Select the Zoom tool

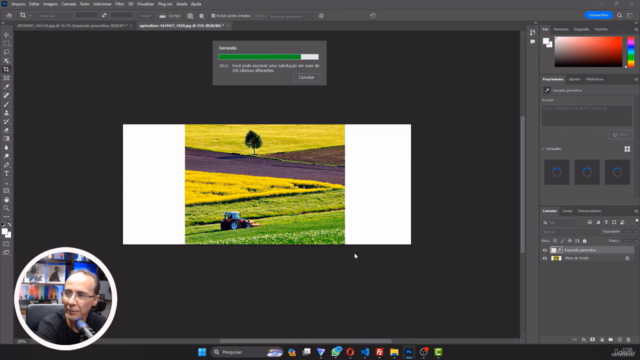[x=6, y=208]
